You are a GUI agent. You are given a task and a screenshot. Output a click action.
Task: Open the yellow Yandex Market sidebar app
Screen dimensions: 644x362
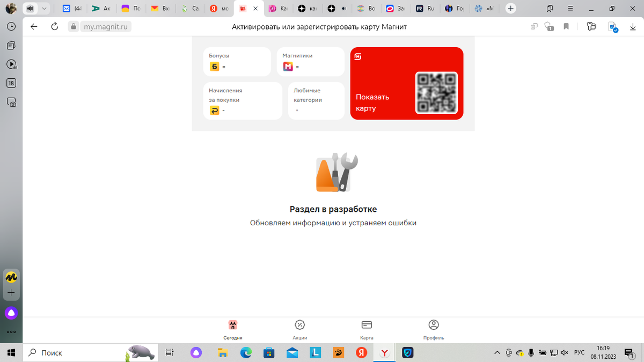11,277
